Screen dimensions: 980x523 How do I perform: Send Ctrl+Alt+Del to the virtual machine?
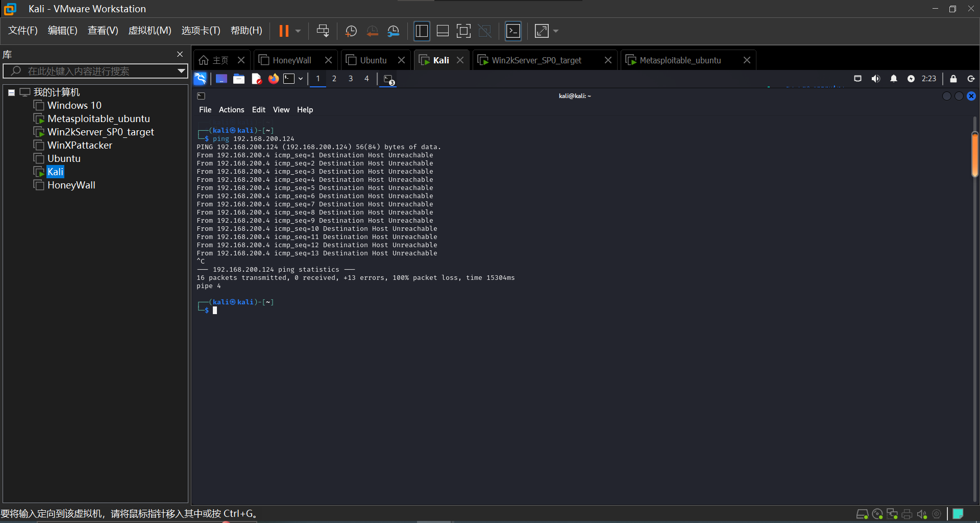point(323,31)
